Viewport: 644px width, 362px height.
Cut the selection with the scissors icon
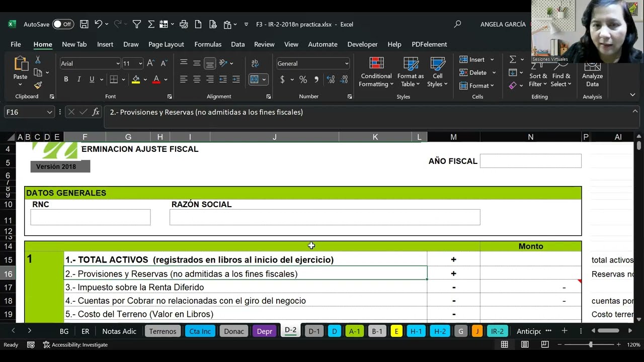tap(38, 60)
